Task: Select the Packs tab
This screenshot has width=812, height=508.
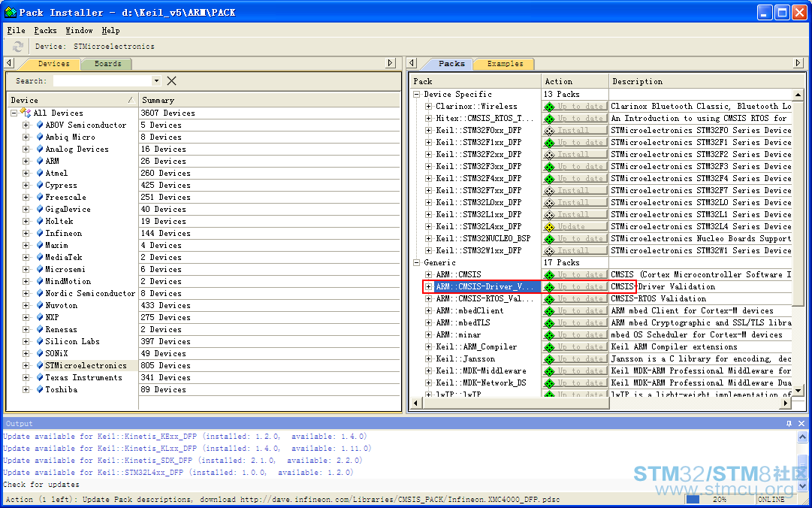Action: pyautogui.click(x=451, y=64)
